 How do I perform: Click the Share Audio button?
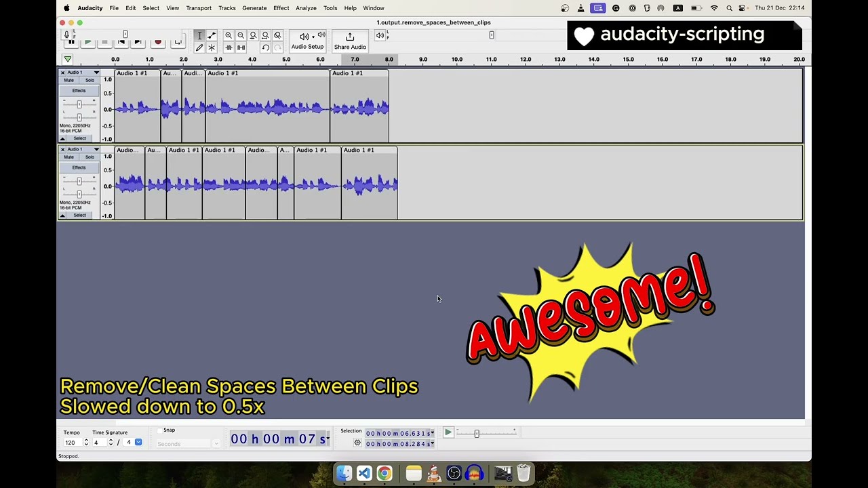pyautogui.click(x=350, y=41)
